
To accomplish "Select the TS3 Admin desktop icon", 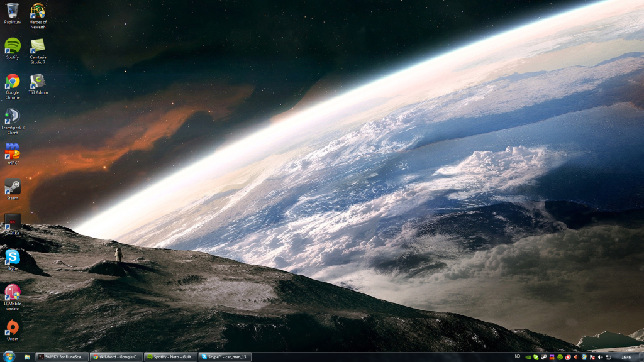I will (38, 81).
